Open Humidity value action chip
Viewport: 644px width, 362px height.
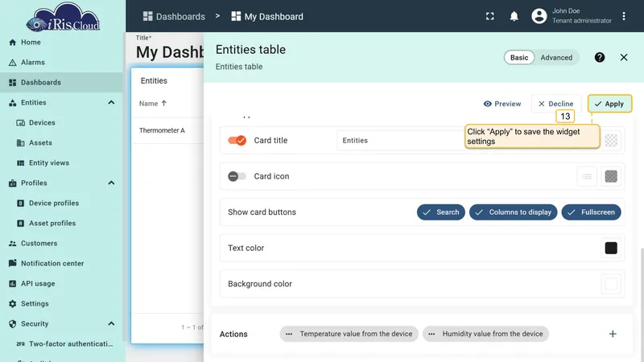tap(485, 334)
